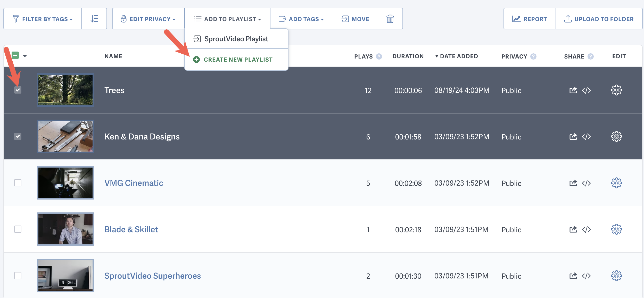Select SproutVideo Playlist menu option
Image resolution: width=644 pixels, height=298 pixels.
point(236,39)
